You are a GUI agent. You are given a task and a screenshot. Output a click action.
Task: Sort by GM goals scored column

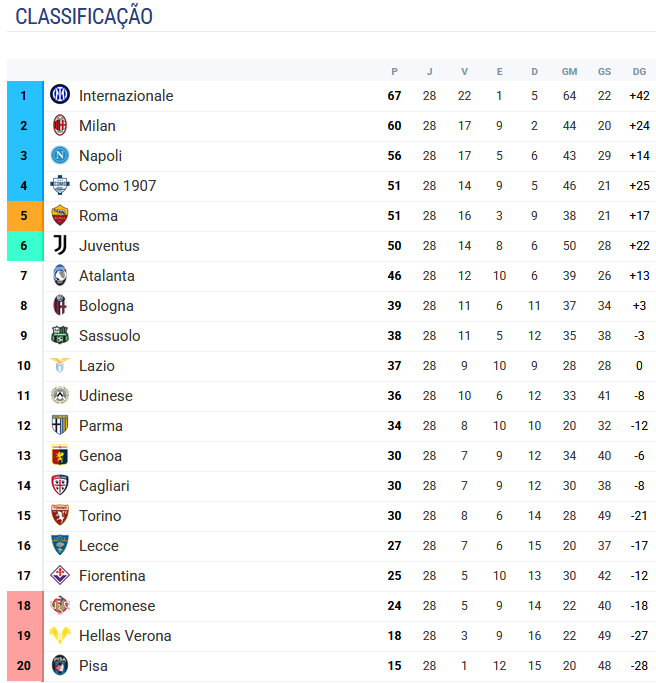click(569, 71)
